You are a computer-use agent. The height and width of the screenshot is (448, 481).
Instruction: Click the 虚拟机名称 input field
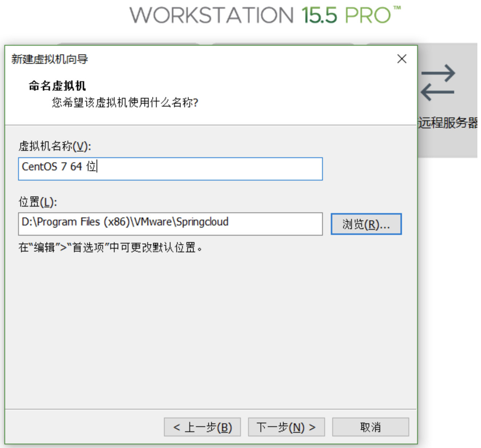pyautogui.click(x=170, y=169)
